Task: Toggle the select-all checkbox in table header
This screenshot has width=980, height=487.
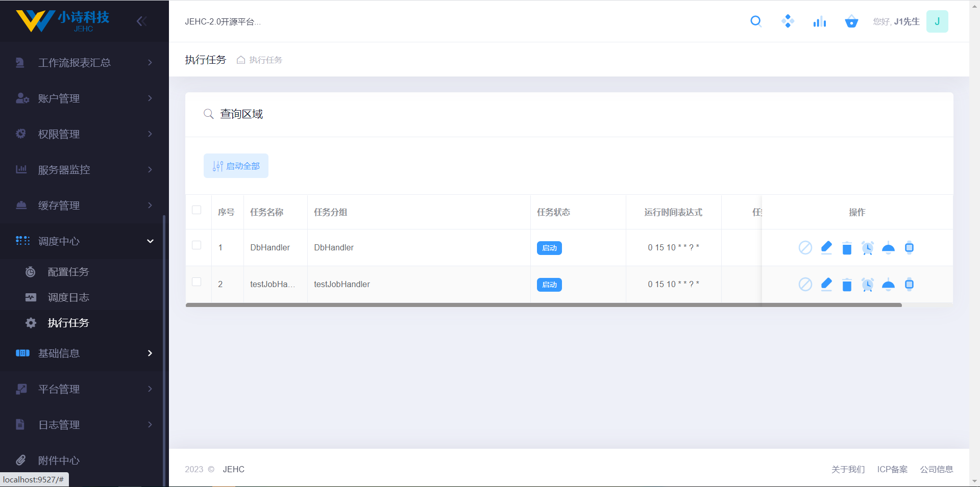Action: 197,210
